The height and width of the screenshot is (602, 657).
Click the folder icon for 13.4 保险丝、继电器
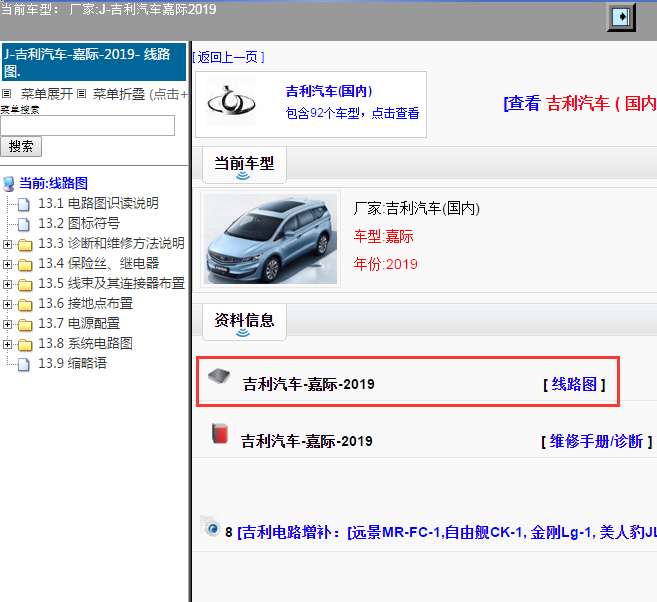(25, 264)
